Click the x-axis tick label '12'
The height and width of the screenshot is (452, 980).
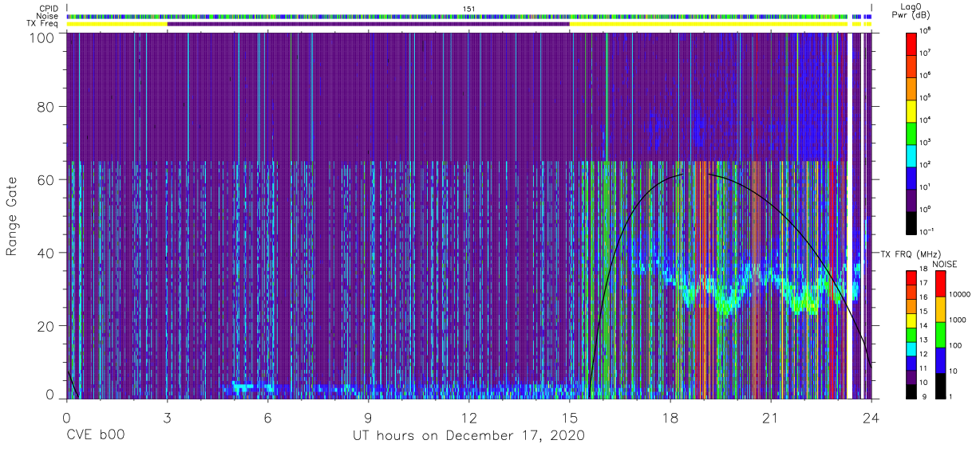[x=469, y=417]
